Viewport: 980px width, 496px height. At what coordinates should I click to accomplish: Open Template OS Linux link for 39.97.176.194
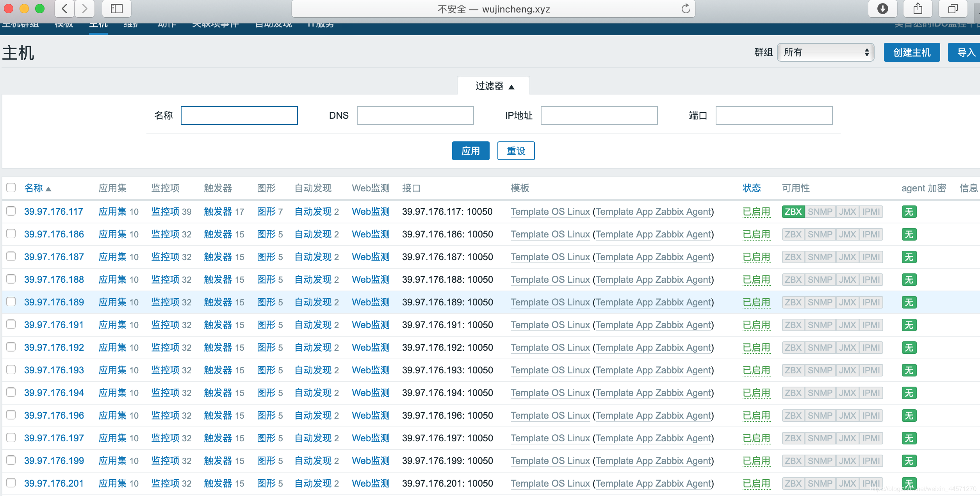[x=550, y=393]
